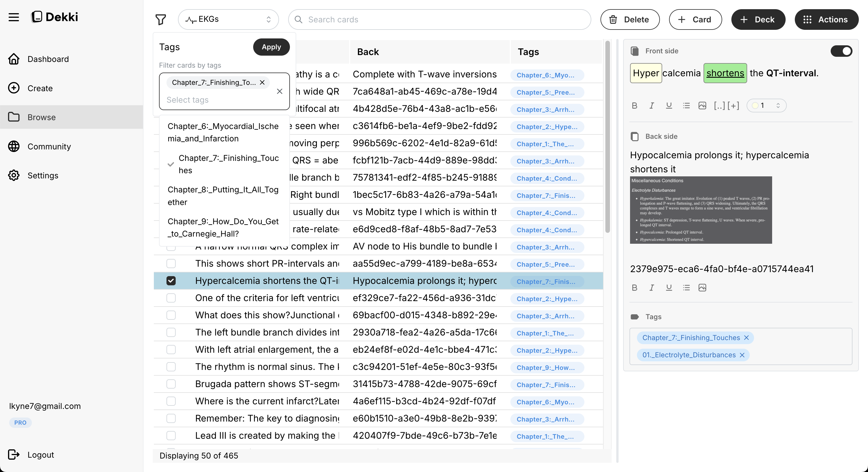Image resolution: width=868 pixels, height=472 pixels.
Task: Go to Dashboard in sidebar
Action: (48, 59)
